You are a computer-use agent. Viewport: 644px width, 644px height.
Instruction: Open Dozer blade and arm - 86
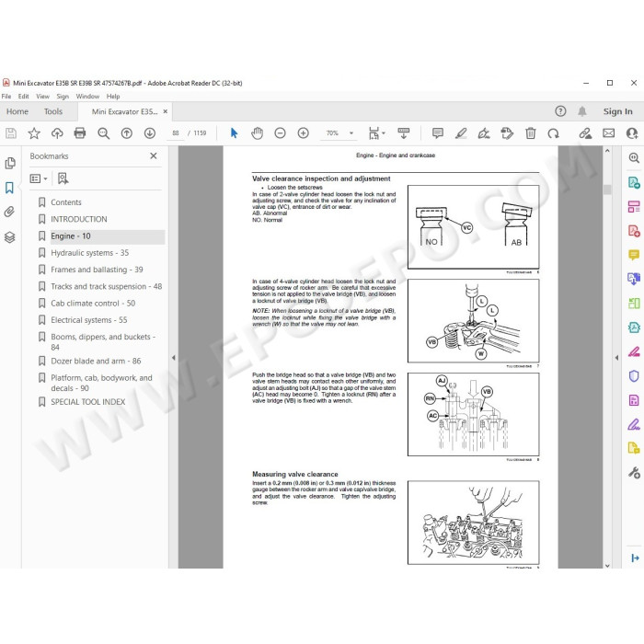pos(96,361)
